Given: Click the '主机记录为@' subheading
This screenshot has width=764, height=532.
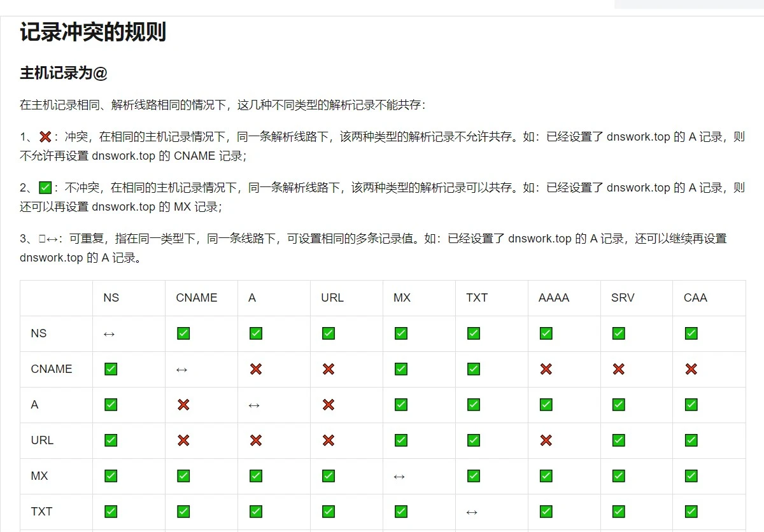Looking at the screenshot, I should click(x=64, y=73).
